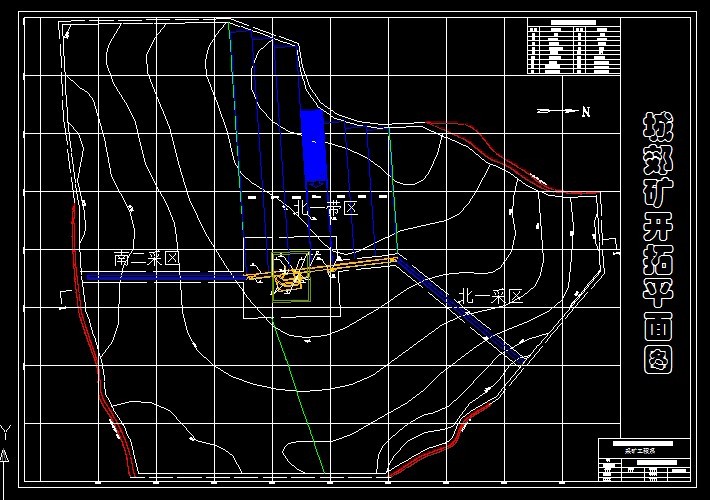Select the white dashed line above 北一带区

point(318,197)
